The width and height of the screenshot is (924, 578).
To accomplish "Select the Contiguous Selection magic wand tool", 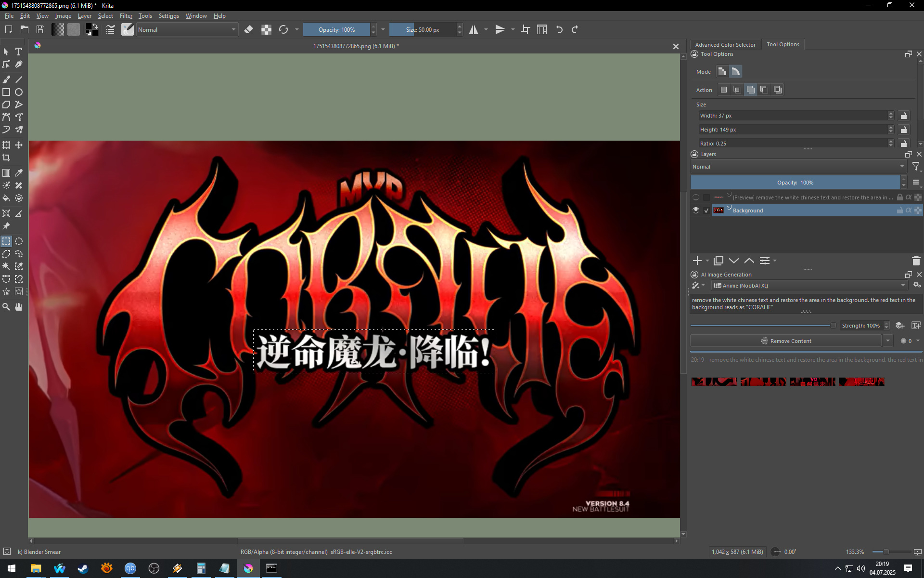I will 6,266.
